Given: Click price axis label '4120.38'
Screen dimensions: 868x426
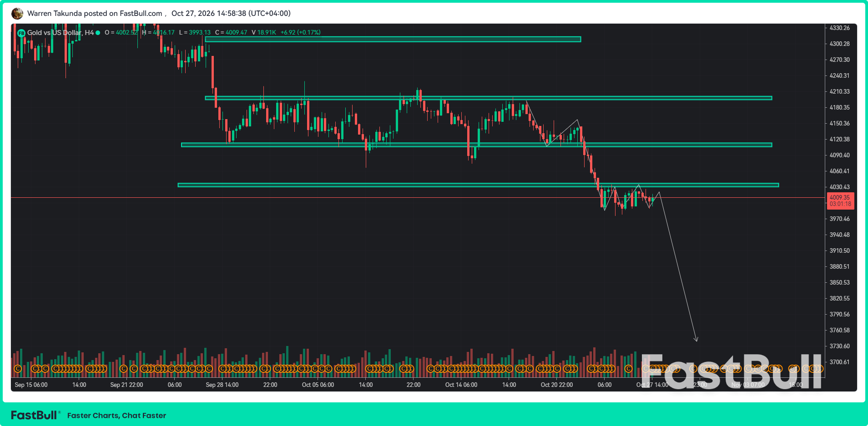Looking at the screenshot, I should pyautogui.click(x=839, y=140).
